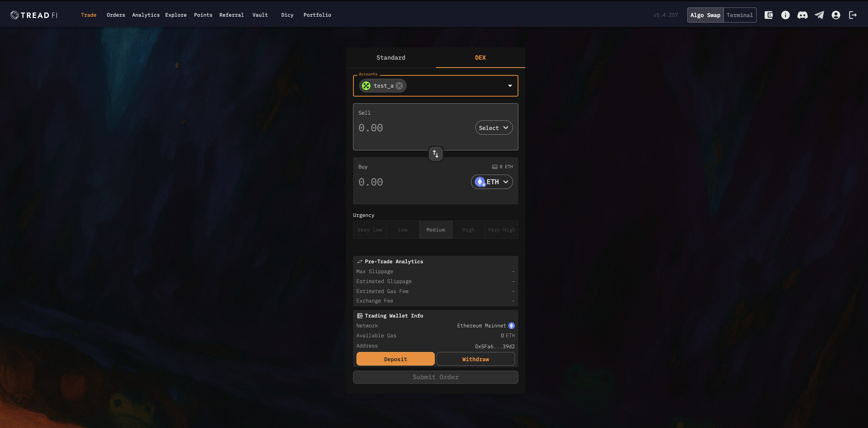Switch to the Standard tab
The width and height of the screenshot is (868, 428).
[391, 58]
